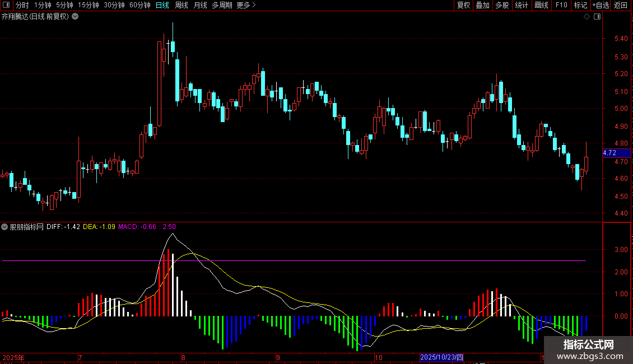Image resolution: width=633 pixels, height=364 pixels.
Task: Click the 5.40 price axis label
Action: (621, 39)
